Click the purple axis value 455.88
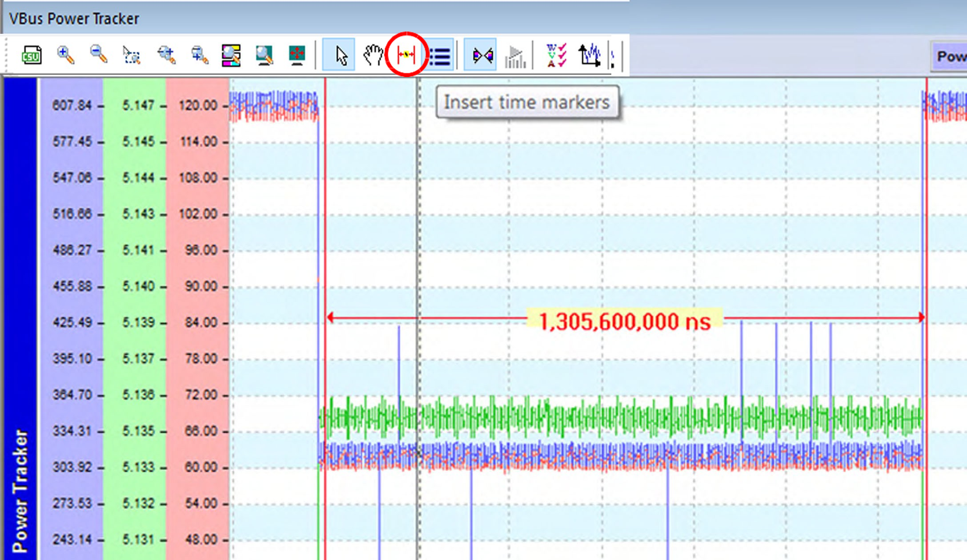Viewport: 967px width, 560px height. 72,286
